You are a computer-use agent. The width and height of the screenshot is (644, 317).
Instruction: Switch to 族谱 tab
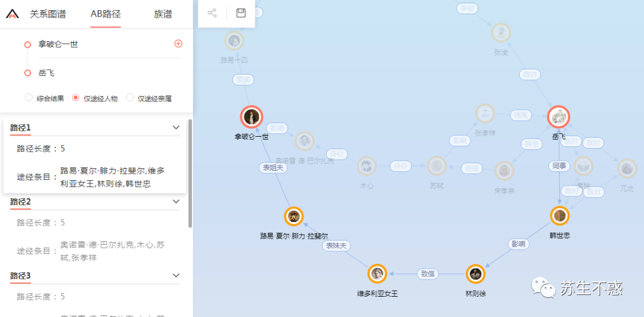163,14
